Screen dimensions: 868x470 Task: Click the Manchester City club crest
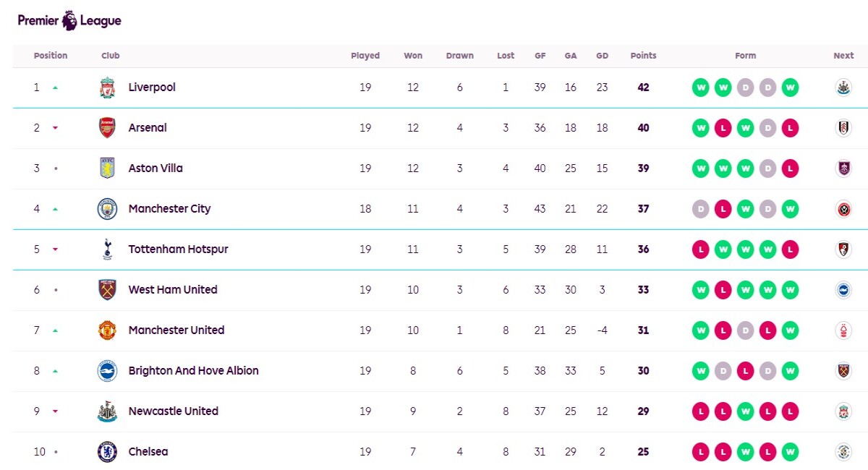coord(107,209)
